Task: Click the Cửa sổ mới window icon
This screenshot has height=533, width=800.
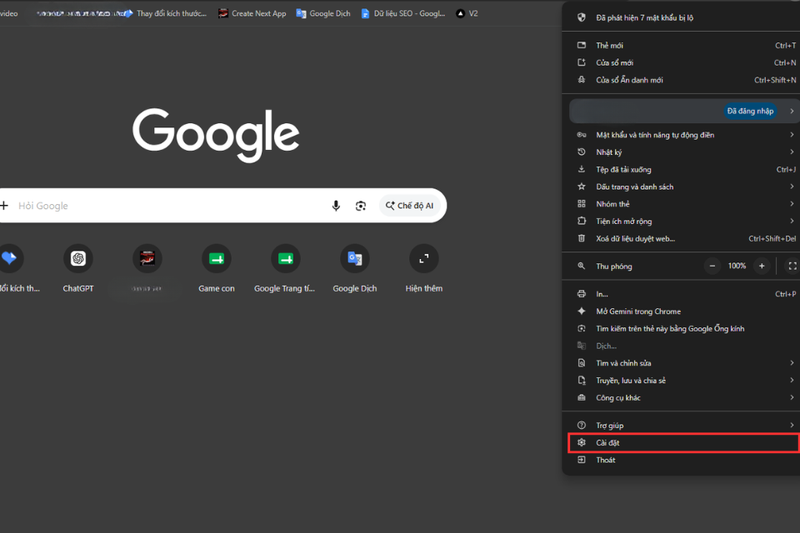Action: click(581, 62)
